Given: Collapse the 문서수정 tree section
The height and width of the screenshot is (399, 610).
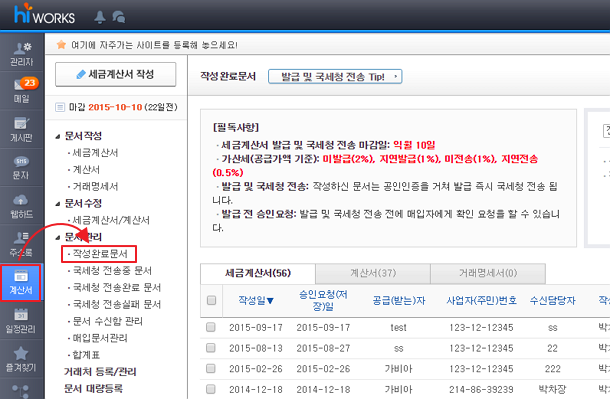Looking at the screenshot, I should 58,204.
